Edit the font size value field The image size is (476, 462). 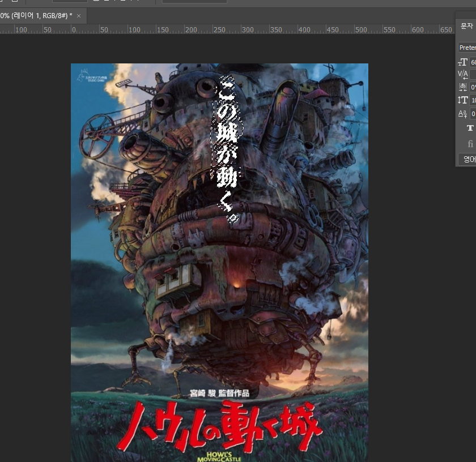(x=473, y=62)
